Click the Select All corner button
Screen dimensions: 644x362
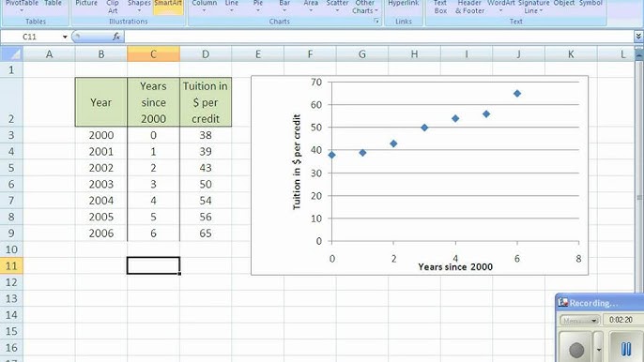click(x=11, y=53)
